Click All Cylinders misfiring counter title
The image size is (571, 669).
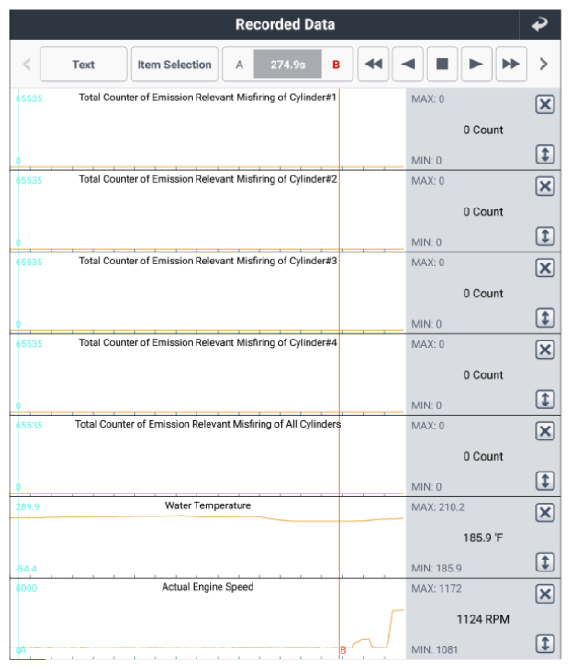click(x=208, y=424)
